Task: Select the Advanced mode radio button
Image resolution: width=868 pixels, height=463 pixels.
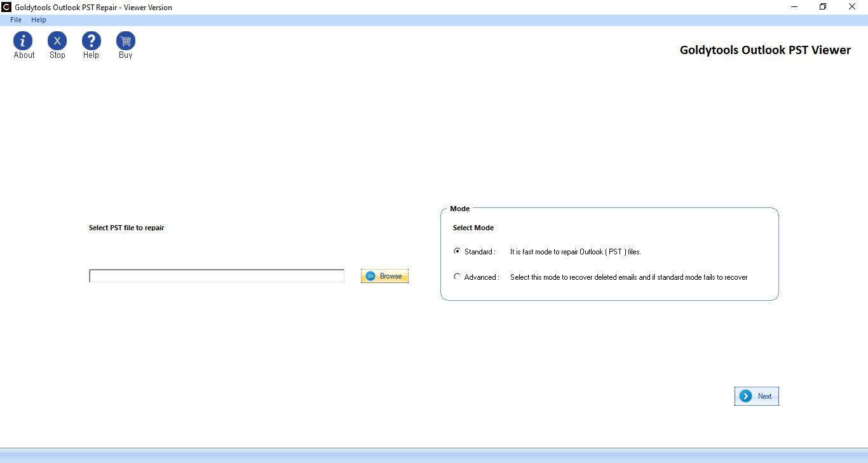Action: (457, 277)
